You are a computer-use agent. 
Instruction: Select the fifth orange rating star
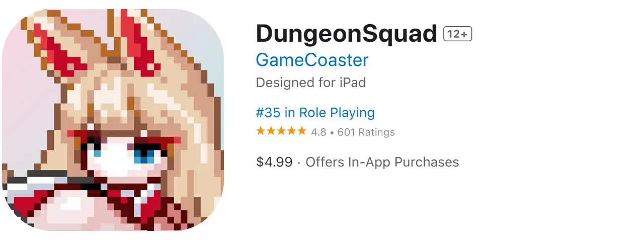click(x=301, y=131)
